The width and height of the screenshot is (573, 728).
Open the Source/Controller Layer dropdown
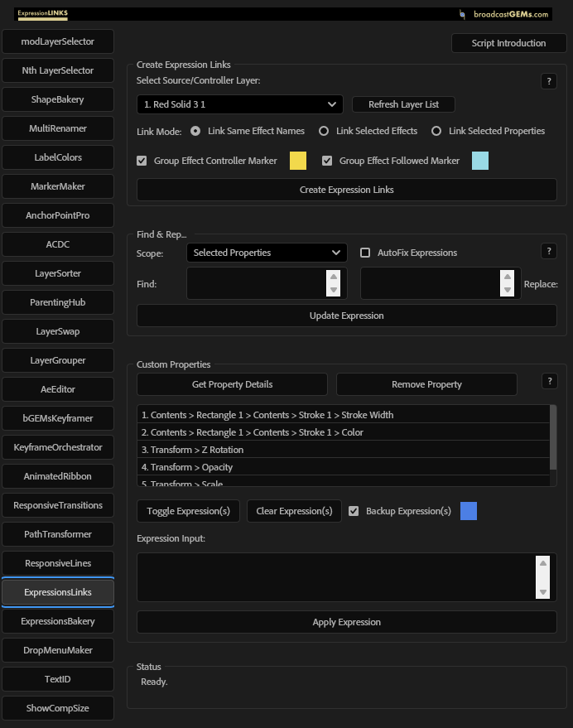[x=240, y=104]
